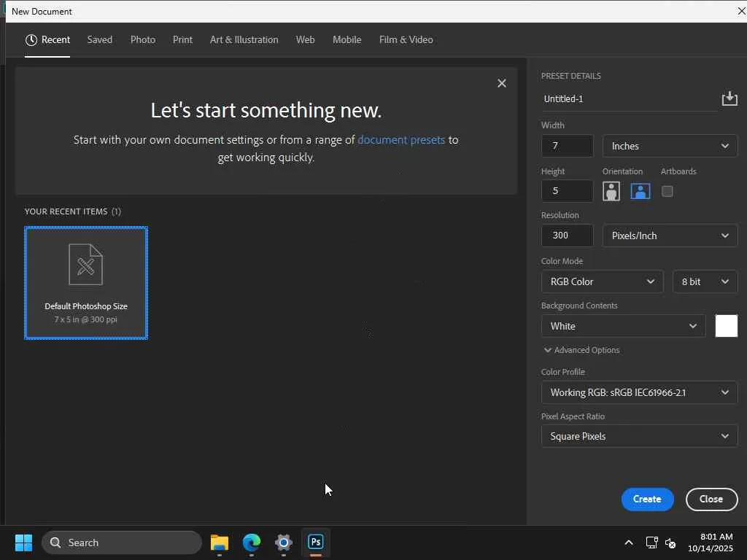Open the RGB Color mode dropdown
The width and height of the screenshot is (747, 560).
tap(602, 281)
